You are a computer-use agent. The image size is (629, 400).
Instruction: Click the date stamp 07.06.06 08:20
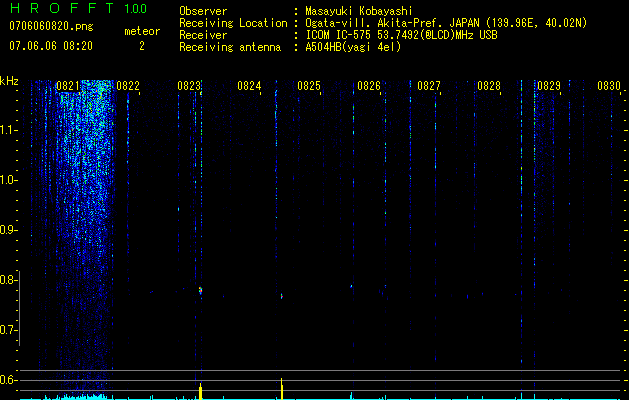point(51,46)
